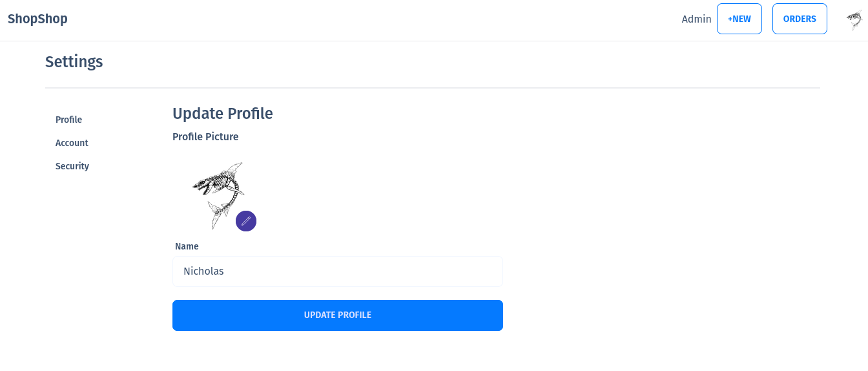
Task: Click the Settings page heading
Action: pyautogui.click(x=74, y=62)
